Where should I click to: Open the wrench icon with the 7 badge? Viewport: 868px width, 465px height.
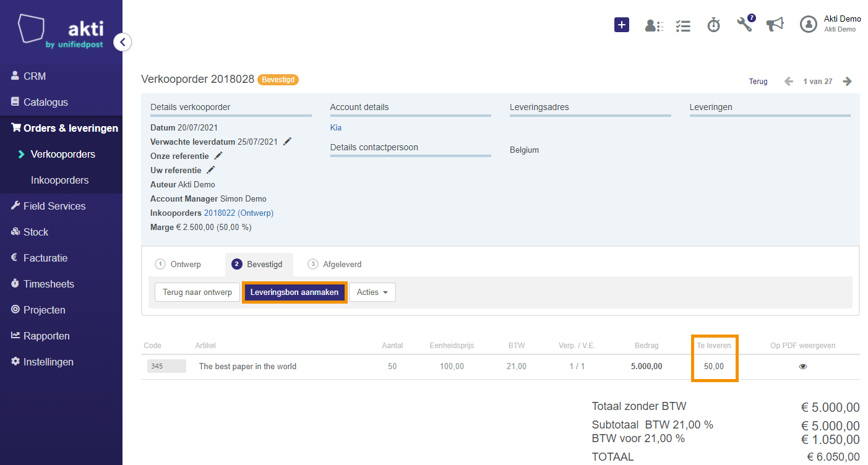click(x=746, y=23)
